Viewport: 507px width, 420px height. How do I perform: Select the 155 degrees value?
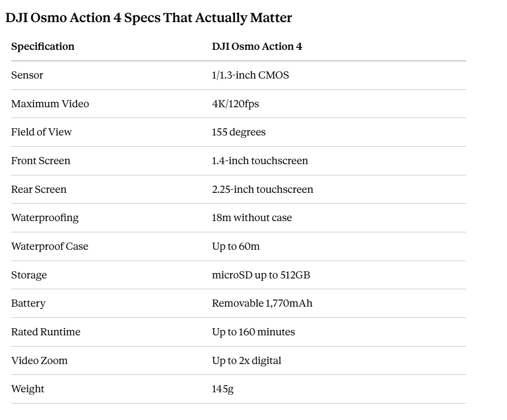point(239,132)
